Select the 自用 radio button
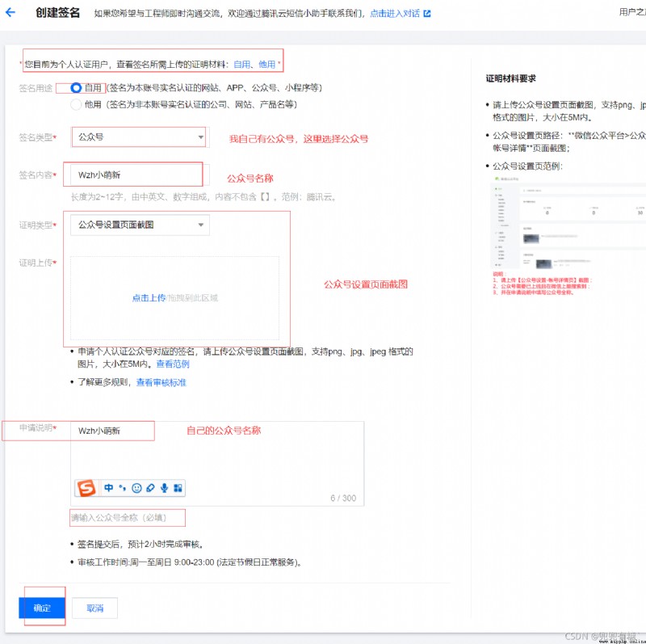 [x=76, y=88]
